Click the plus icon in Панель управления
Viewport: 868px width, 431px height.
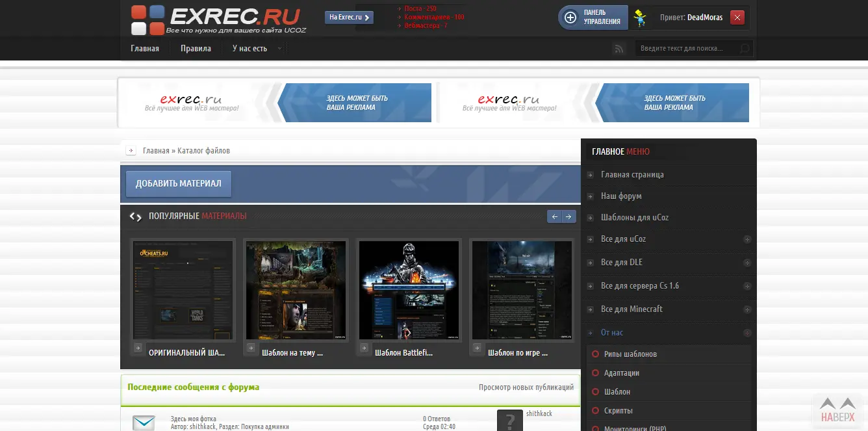(570, 18)
